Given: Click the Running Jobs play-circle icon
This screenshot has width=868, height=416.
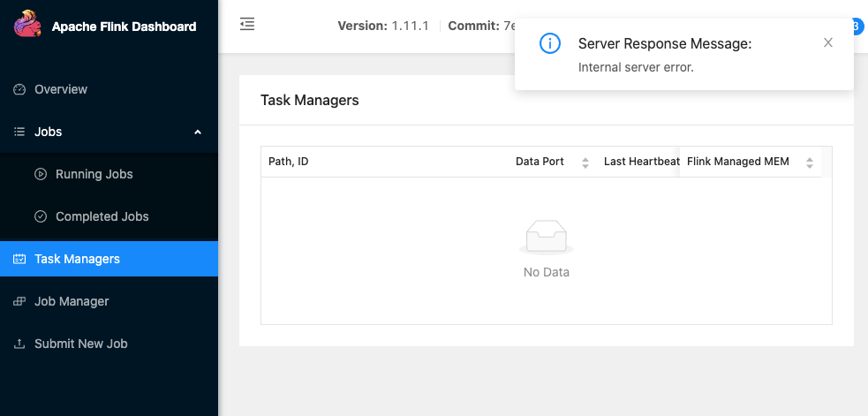Looking at the screenshot, I should click(x=41, y=174).
